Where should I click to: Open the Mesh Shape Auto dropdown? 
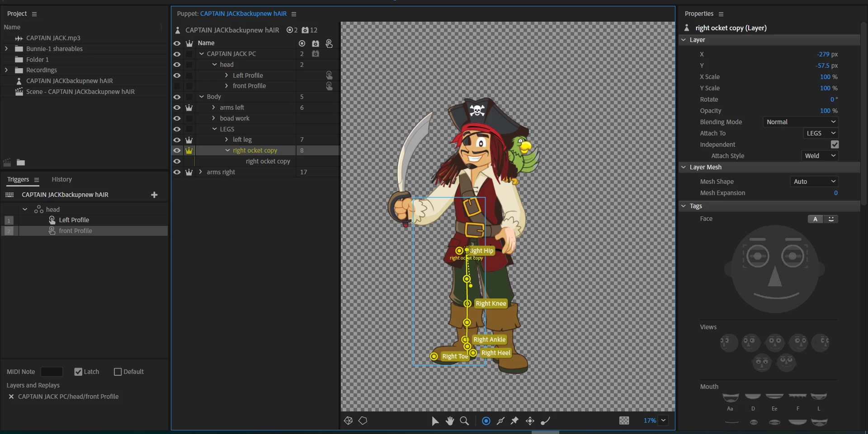(x=814, y=182)
